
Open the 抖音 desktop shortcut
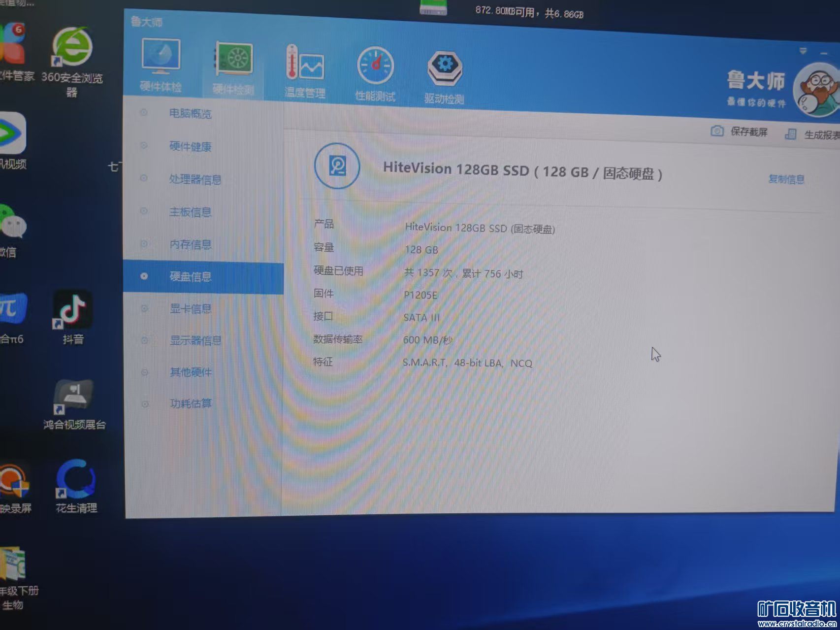pos(72,317)
